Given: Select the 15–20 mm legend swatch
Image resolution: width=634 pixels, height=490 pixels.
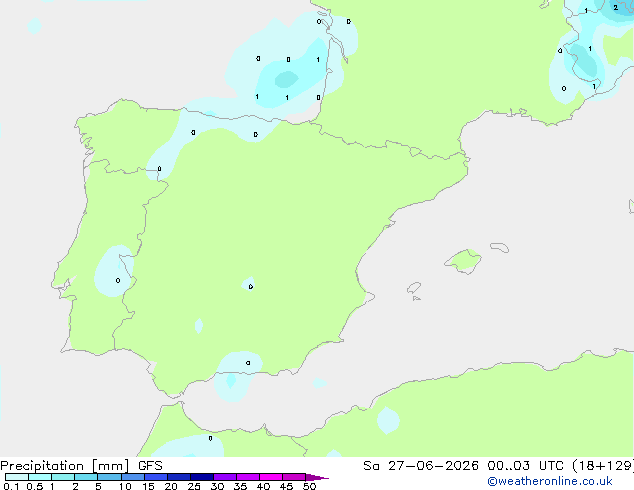Looking at the screenshot, I should point(156,477).
